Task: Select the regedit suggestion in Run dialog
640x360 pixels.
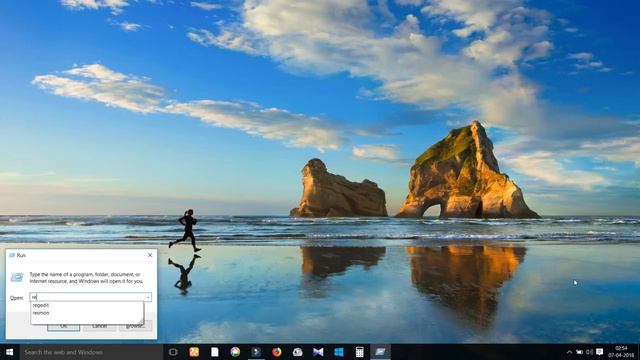Action: point(87,305)
